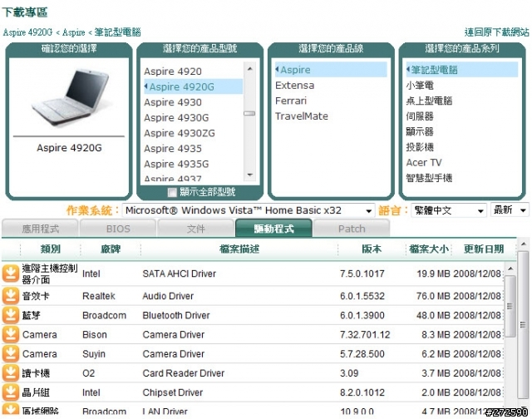
Task: Open the 筆記型電腦 breadcrumb link
Action: 117,32
